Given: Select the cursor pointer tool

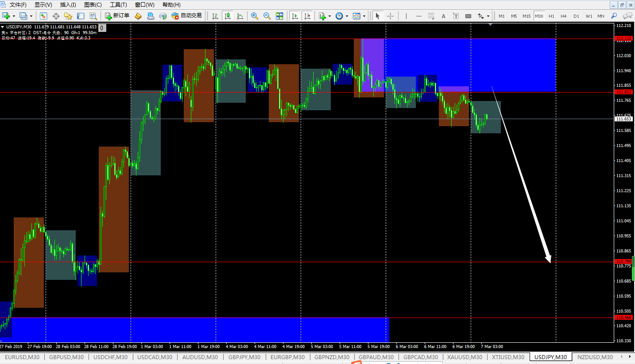Looking at the screenshot, I should pyautogui.click(x=377, y=16).
